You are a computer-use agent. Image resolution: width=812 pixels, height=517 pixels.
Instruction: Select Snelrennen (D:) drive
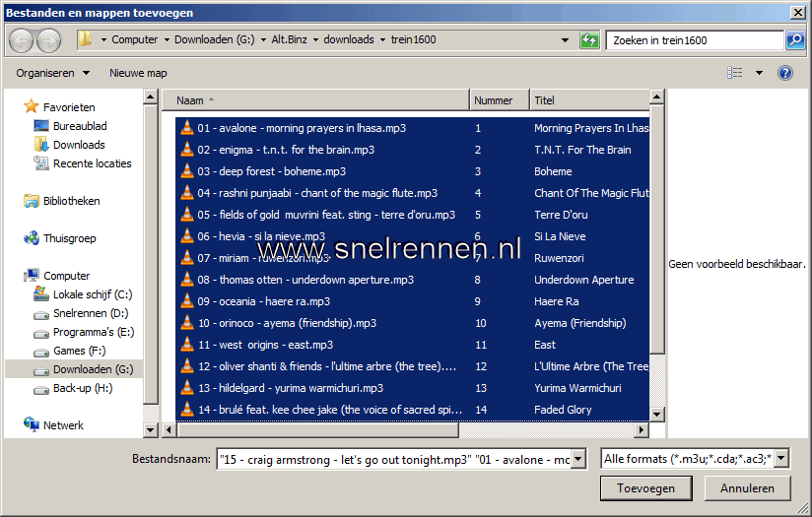pos(91,313)
